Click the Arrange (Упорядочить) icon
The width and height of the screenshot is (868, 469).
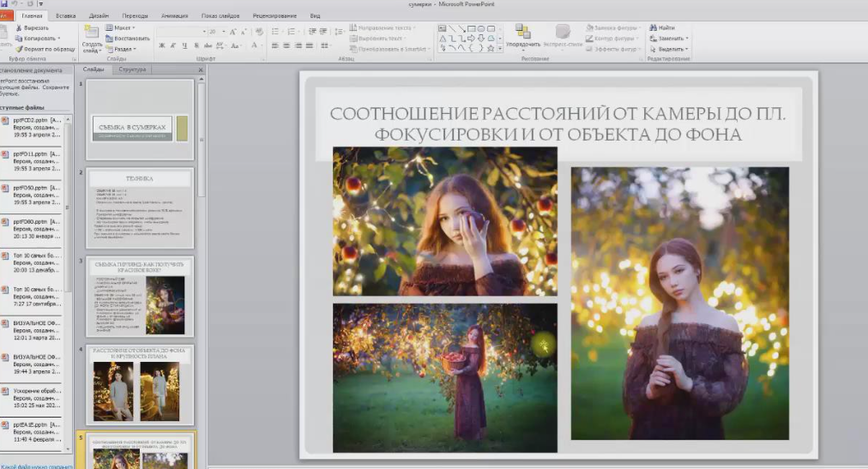pos(522,33)
